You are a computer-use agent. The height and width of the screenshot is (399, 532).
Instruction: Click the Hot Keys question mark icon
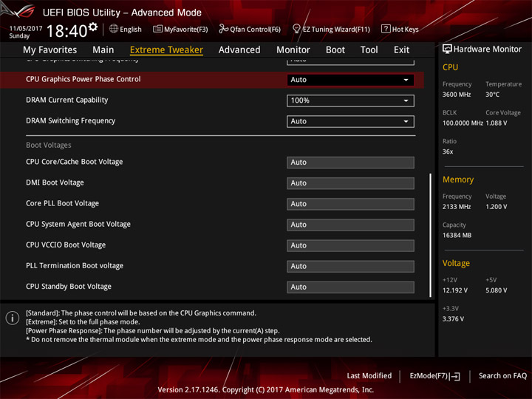point(386,29)
